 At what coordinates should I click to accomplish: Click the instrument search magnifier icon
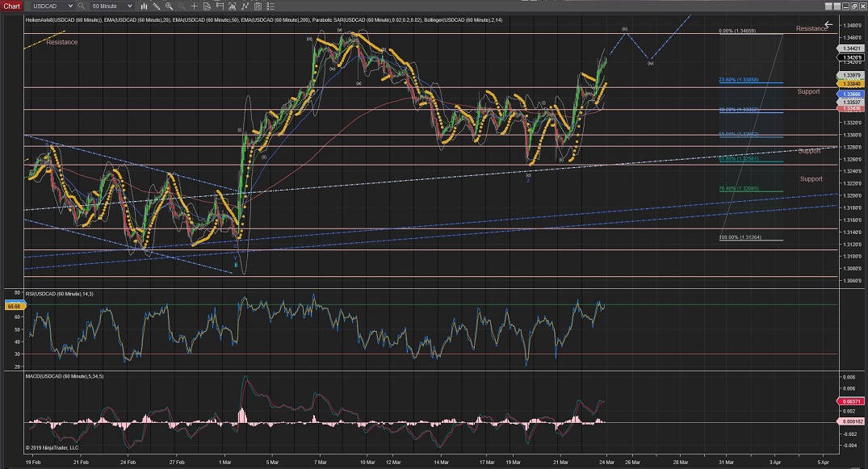(80, 6)
